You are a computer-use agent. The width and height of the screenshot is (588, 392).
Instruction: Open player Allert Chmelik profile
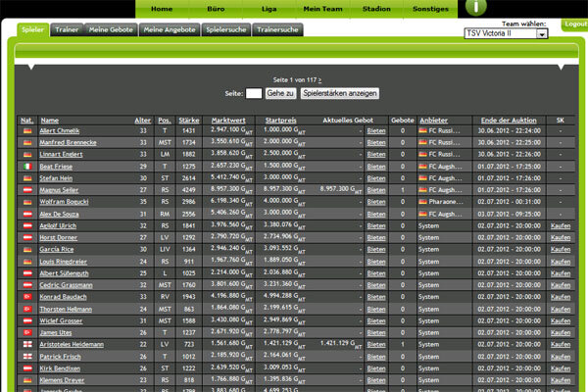[x=60, y=131]
